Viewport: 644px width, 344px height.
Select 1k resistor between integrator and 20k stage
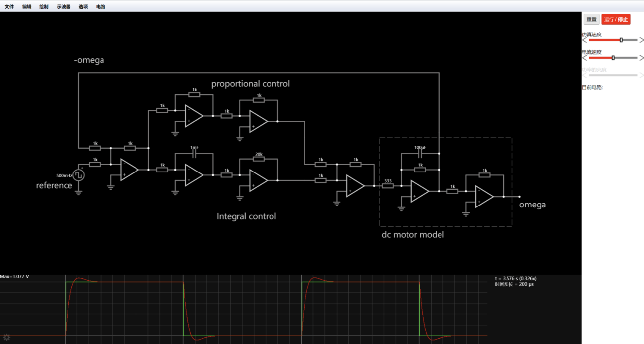click(x=226, y=175)
